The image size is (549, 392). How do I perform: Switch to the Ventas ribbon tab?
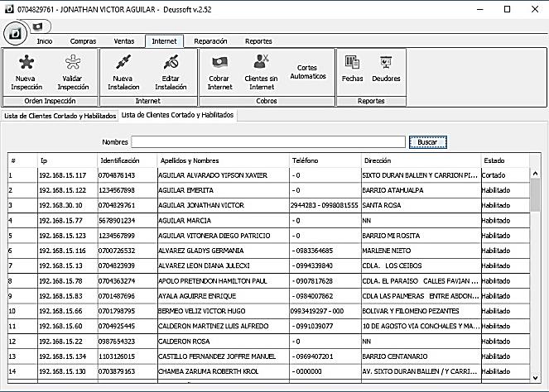click(124, 41)
